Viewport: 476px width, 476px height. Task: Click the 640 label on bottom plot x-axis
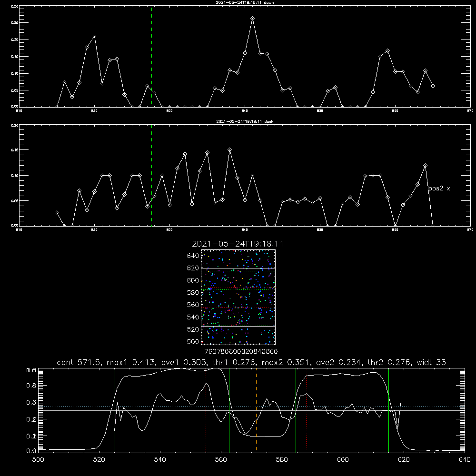pyautogui.click(x=465, y=460)
